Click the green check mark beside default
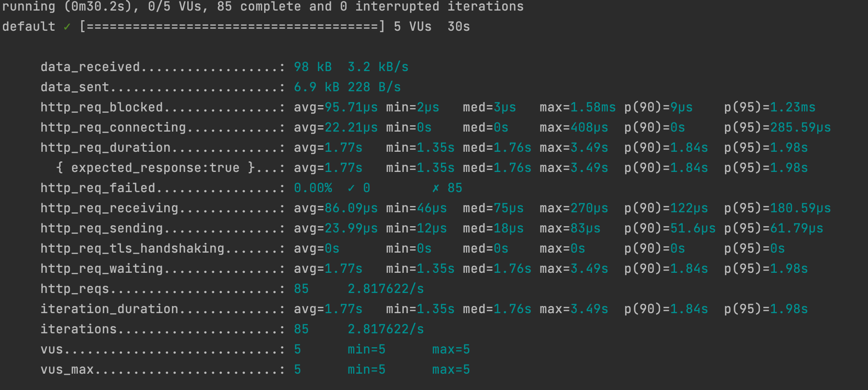The height and width of the screenshot is (390, 868). [67, 27]
